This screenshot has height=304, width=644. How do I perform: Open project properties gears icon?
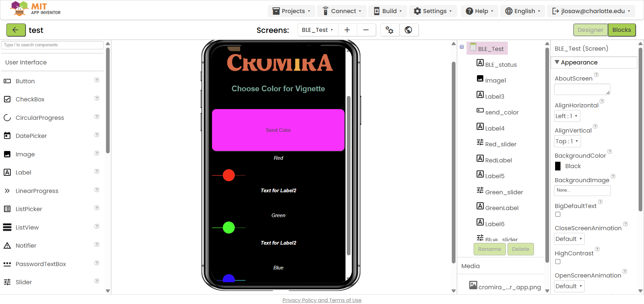[389, 30]
